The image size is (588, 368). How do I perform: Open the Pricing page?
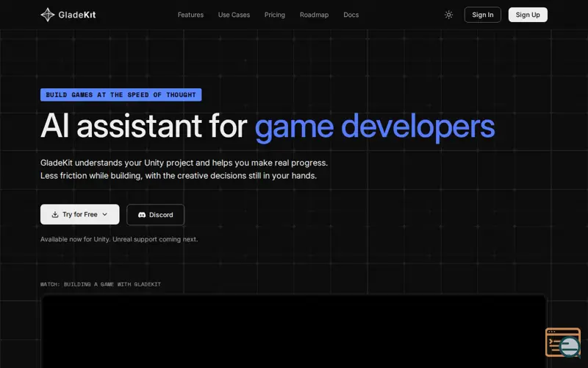(x=274, y=15)
